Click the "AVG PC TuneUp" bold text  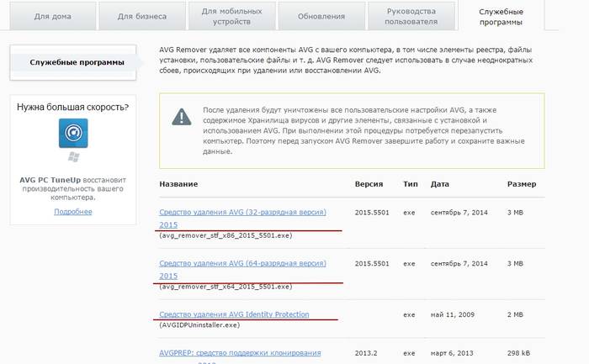coord(50,180)
